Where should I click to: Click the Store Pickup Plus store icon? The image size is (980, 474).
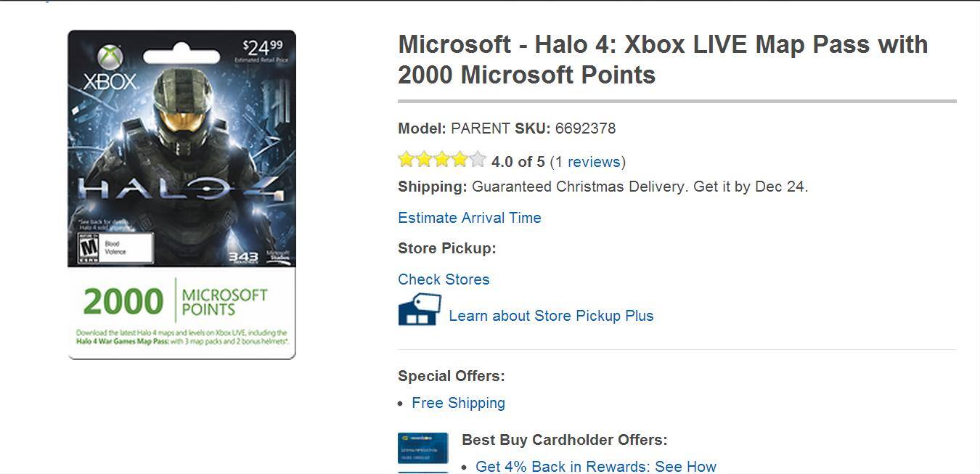coord(419,309)
